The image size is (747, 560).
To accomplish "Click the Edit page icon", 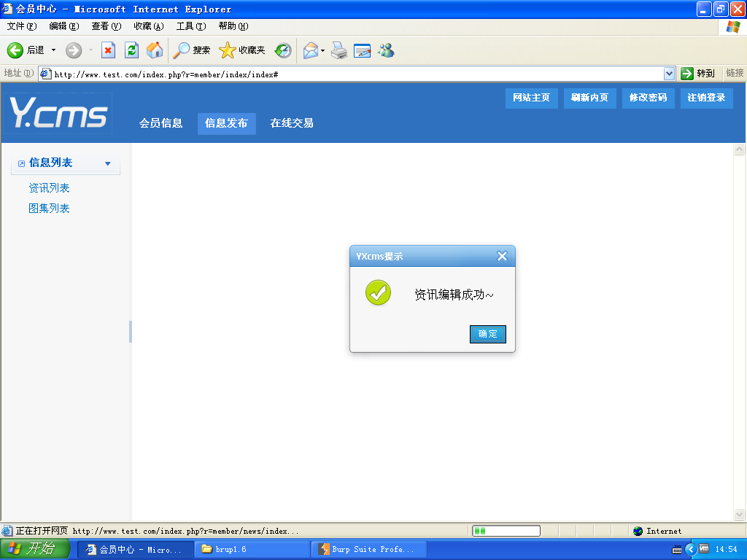I will [x=362, y=50].
